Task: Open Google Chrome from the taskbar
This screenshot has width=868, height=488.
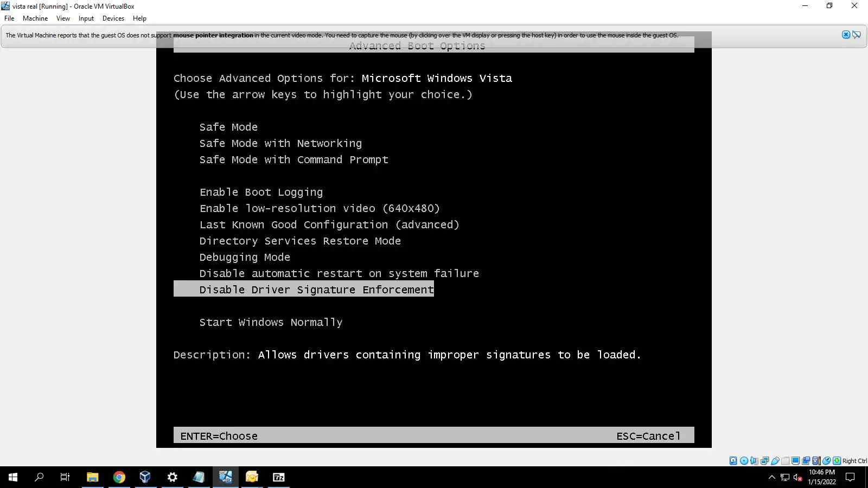Action: coord(119,477)
